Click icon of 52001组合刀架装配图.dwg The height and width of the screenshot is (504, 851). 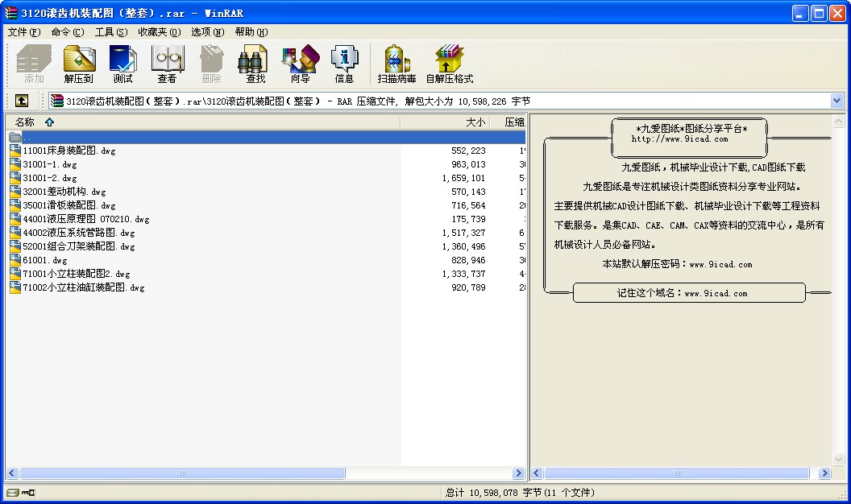coord(15,246)
